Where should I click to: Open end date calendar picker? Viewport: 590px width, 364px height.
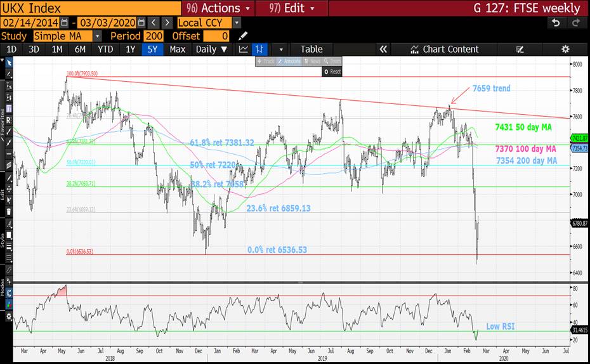tap(141, 23)
